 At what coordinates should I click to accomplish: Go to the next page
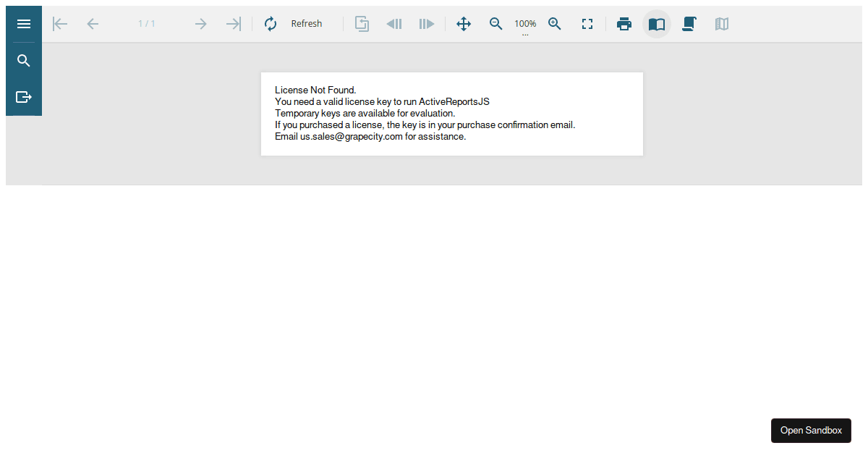[201, 24]
